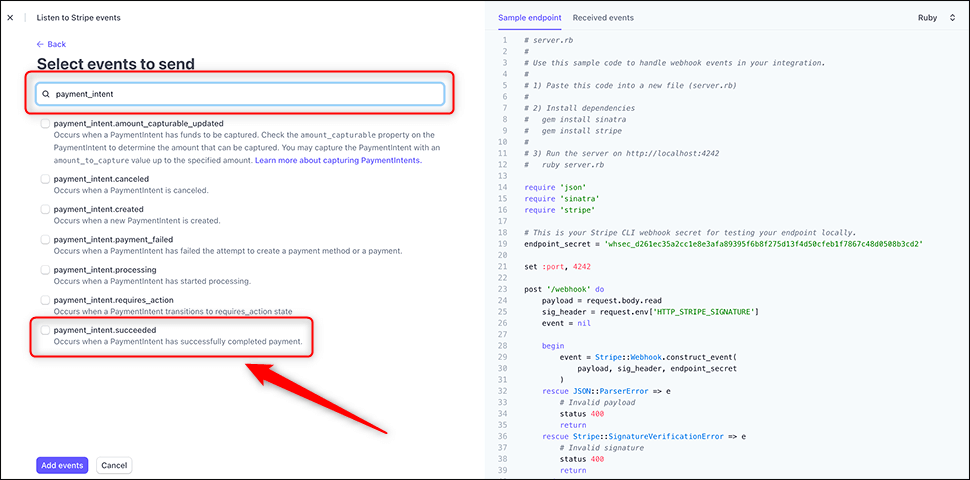This screenshot has width=970, height=480.
Task: Check payment_intent.requires_action checkbox
Action: (x=45, y=300)
